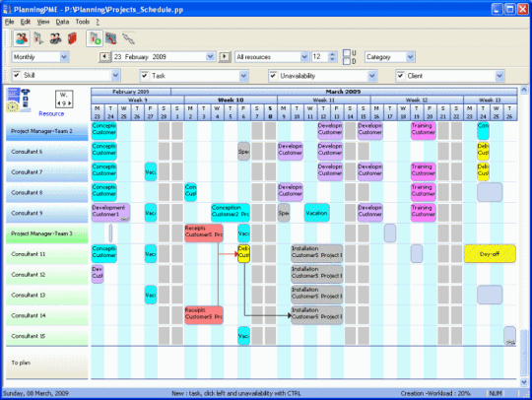Click the PlanningPME logo icon above Resource

[19, 100]
